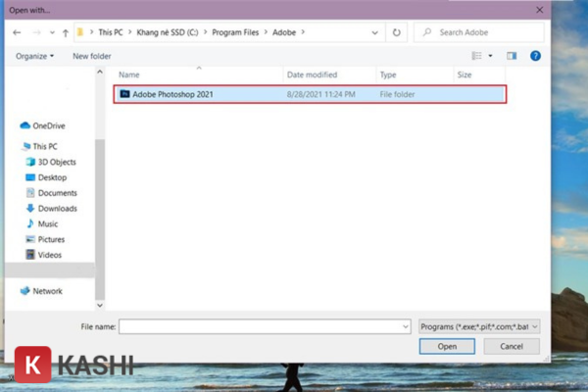Click the Open button
Screen dimensions: 588x392
447,346
